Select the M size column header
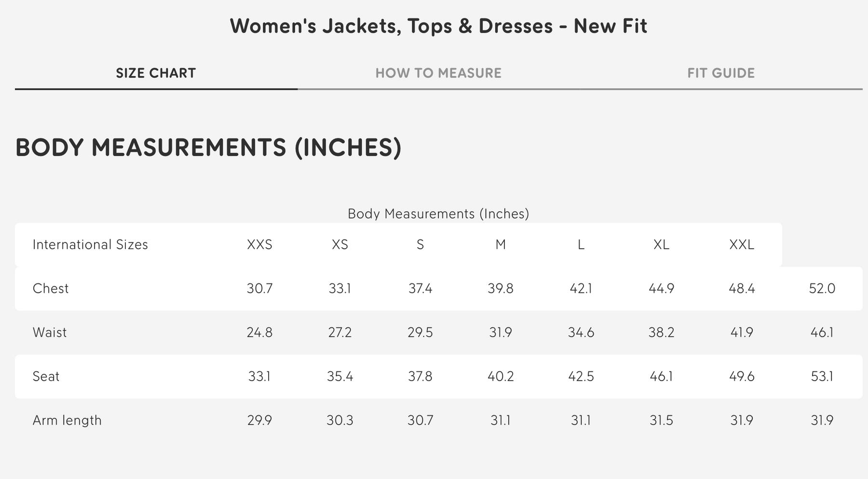Screen dimensions: 868x479 click(501, 245)
